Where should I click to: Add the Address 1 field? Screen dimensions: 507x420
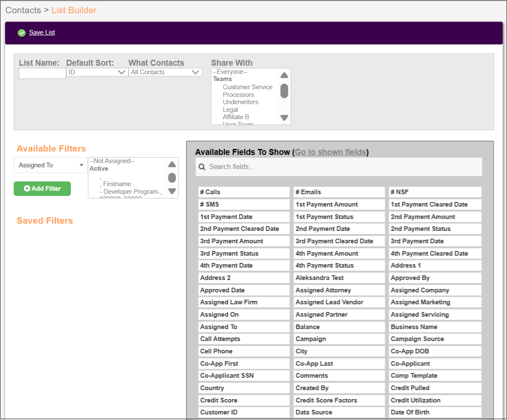[x=435, y=265]
